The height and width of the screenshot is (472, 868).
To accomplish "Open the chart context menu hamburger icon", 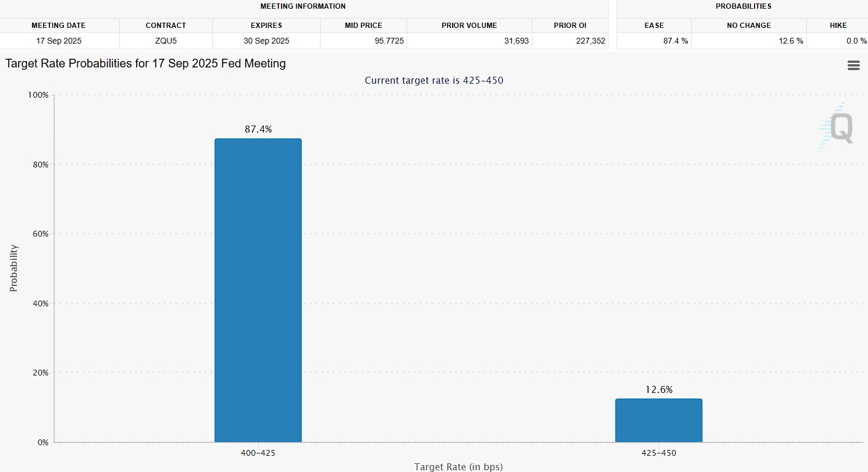I will (x=853, y=66).
